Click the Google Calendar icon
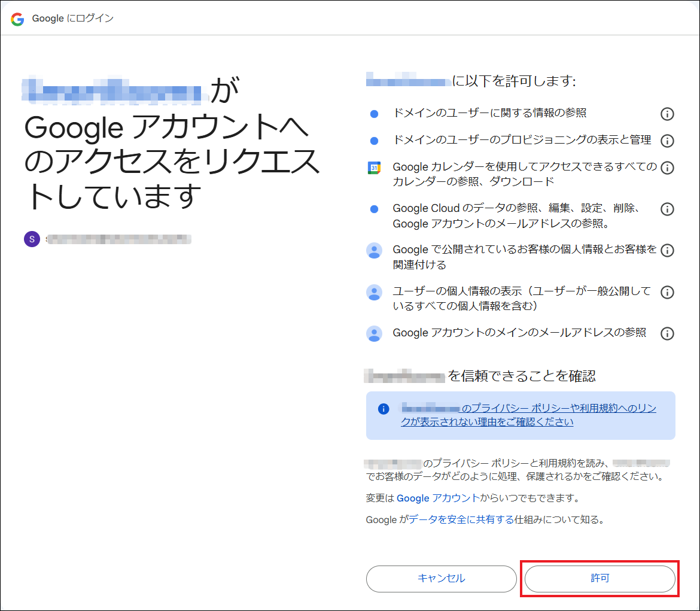This screenshot has width=700, height=611. point(374,168)
